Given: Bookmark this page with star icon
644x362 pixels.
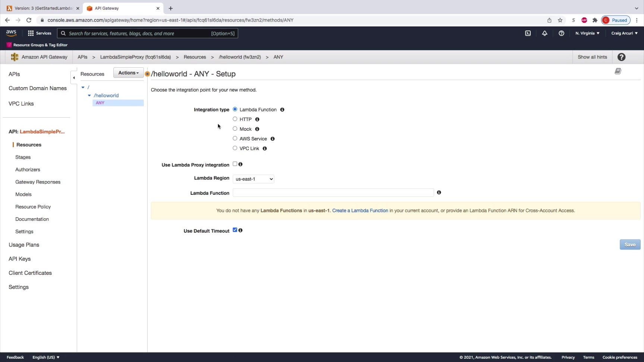Looking at the screenshot, I should click(x=560, y=20).
